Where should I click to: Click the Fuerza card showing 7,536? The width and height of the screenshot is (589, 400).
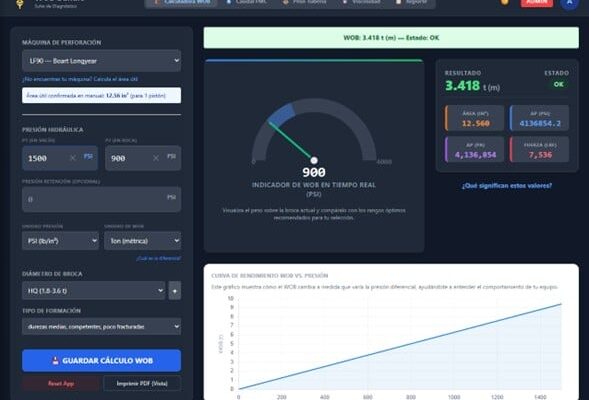click(x=539, y=149)
